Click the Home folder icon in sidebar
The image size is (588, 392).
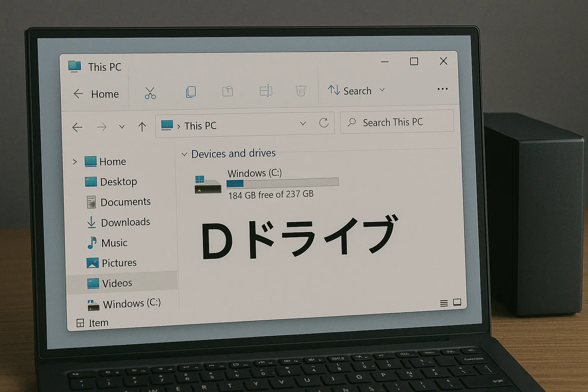point(90,161)
